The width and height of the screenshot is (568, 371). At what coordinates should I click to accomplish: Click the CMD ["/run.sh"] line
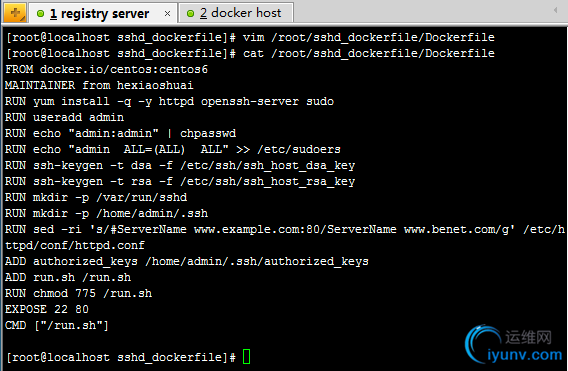[57, 325]
